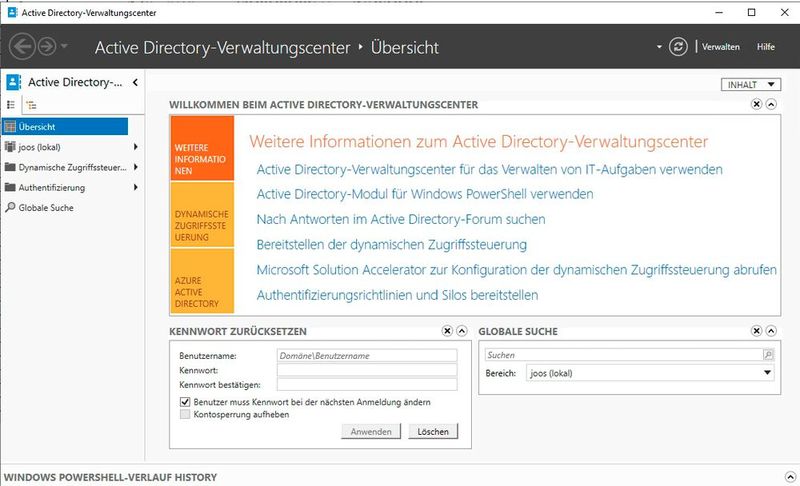Maximize the window
The height and width of the screenshot is (486, 800).
[752, 12]
